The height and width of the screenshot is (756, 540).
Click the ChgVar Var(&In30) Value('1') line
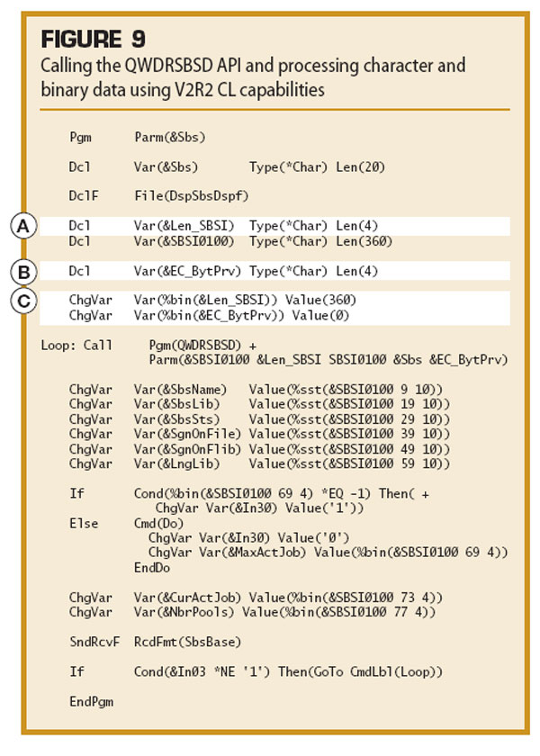click(x=259, y=508)
